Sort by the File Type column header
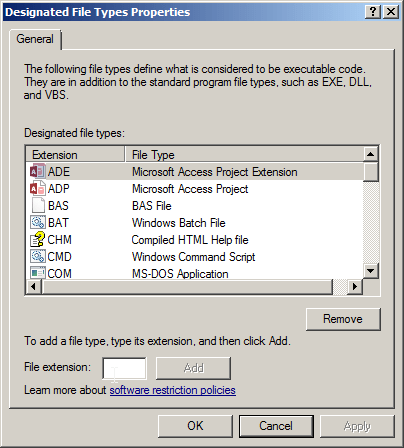The image size is (404, 448). [x=244, y=155]
